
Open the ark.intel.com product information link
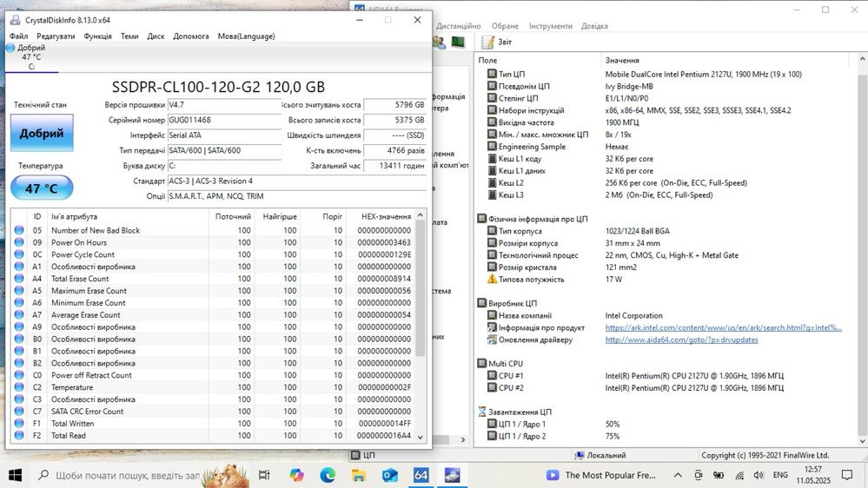pyautogui.click(x=724, y=327)
